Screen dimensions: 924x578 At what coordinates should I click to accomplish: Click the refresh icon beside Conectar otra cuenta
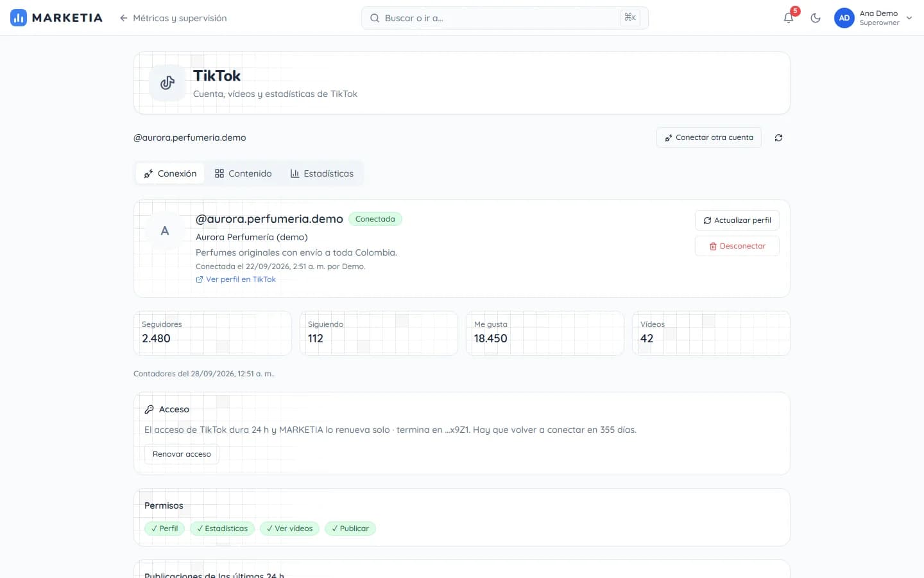click(778, 137)
